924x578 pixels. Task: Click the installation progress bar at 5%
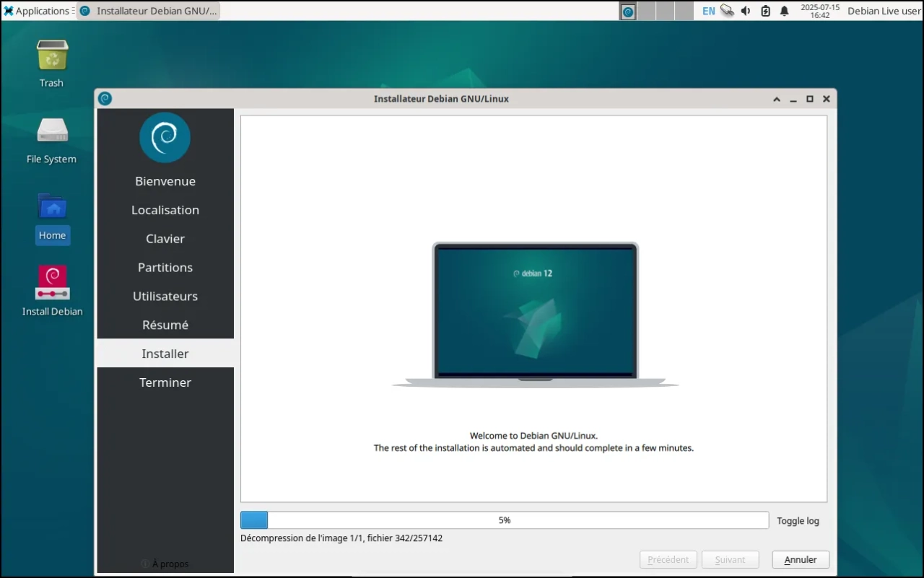504,520
